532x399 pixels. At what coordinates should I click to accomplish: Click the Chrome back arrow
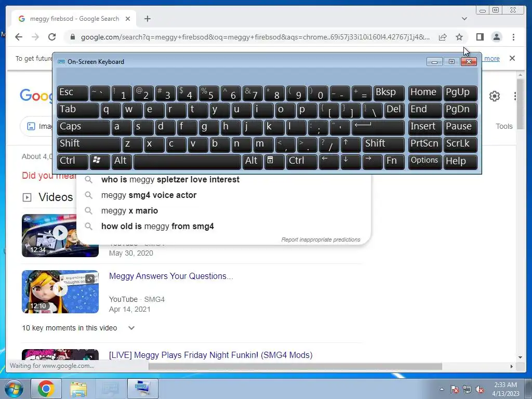point(19,37)
